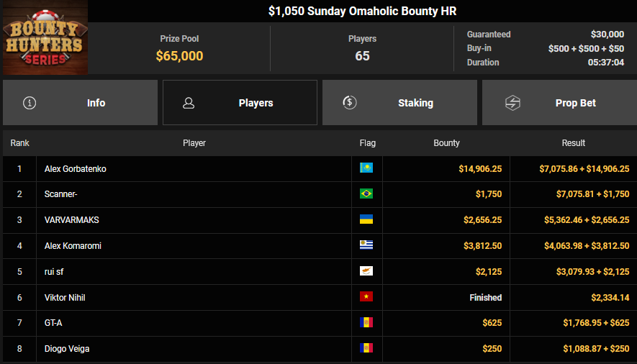Click the Result column header
The image size is (637, 364).
click(573, 143)
